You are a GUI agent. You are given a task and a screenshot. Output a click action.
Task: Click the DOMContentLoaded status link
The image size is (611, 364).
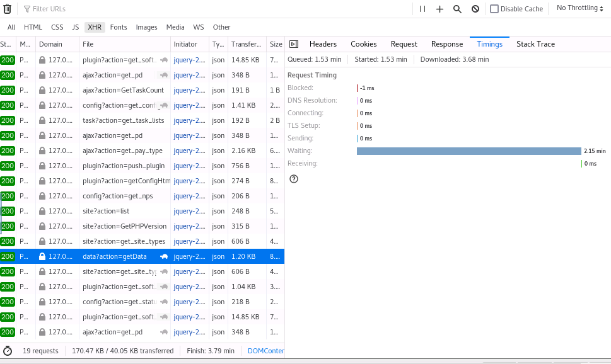(266, 351)
